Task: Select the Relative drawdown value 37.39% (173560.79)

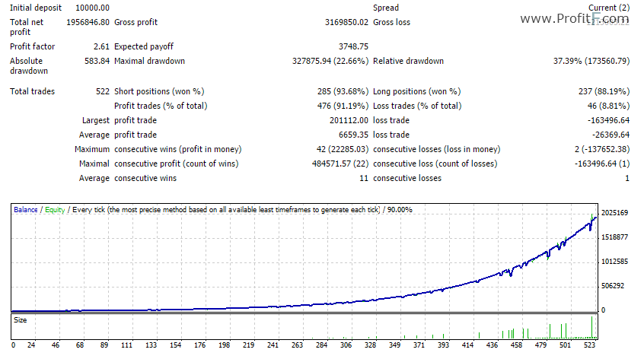Action: pos(591,61)
